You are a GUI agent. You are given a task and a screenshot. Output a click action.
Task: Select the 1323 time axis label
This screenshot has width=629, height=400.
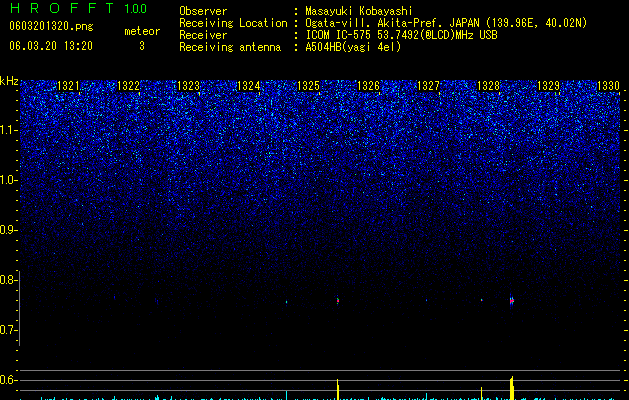(189, 86)
